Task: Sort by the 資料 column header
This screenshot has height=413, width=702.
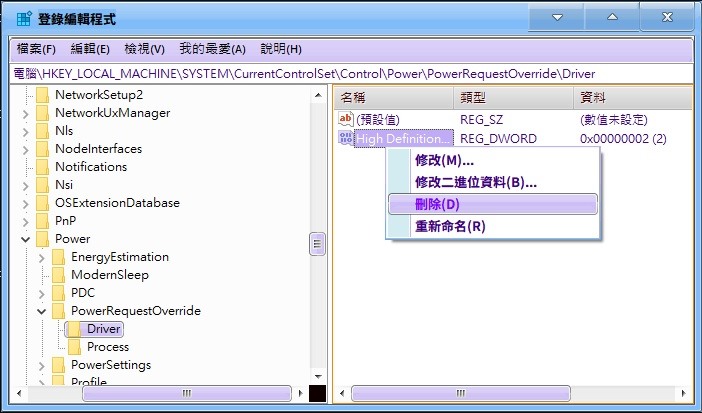Action: point(633,97)
